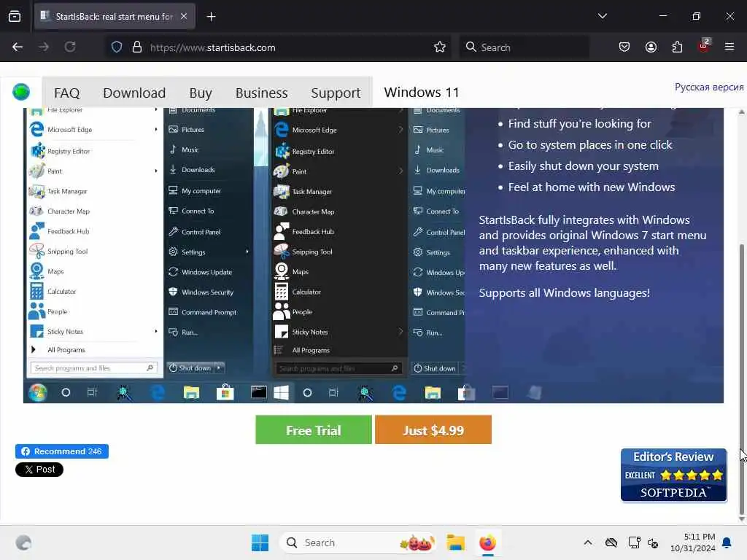
Task: Open the Support page
Action: click(336, 93)
